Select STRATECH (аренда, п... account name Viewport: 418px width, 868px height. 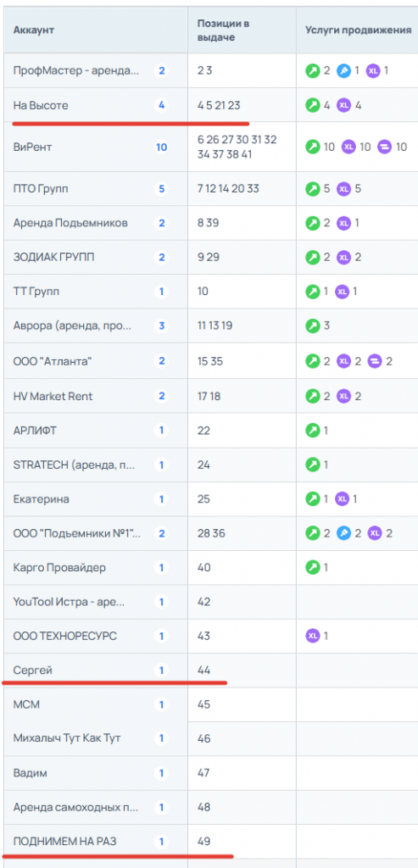(x=74, y=465)
